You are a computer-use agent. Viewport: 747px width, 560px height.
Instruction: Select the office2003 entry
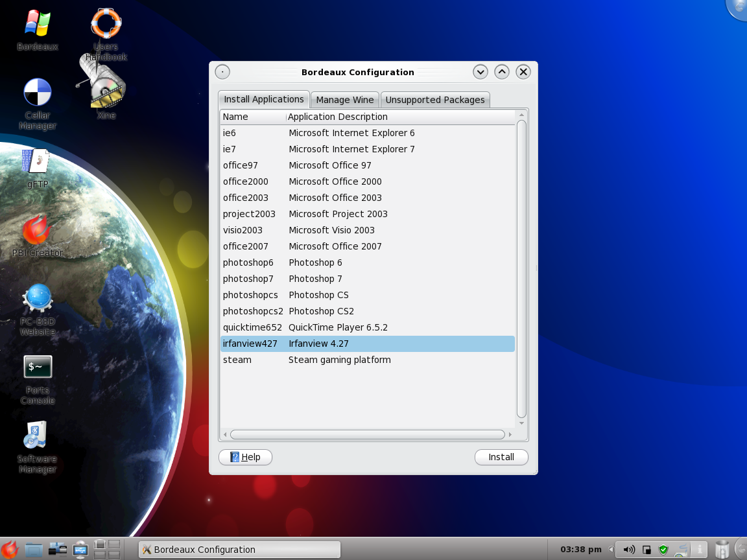tap(367, 198)
